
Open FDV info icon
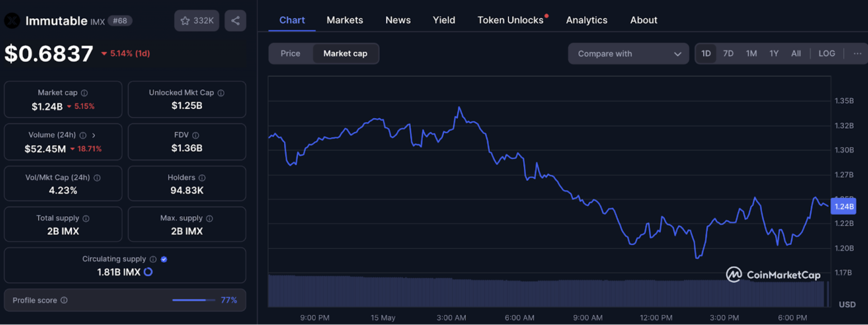(x=196, y=135)
